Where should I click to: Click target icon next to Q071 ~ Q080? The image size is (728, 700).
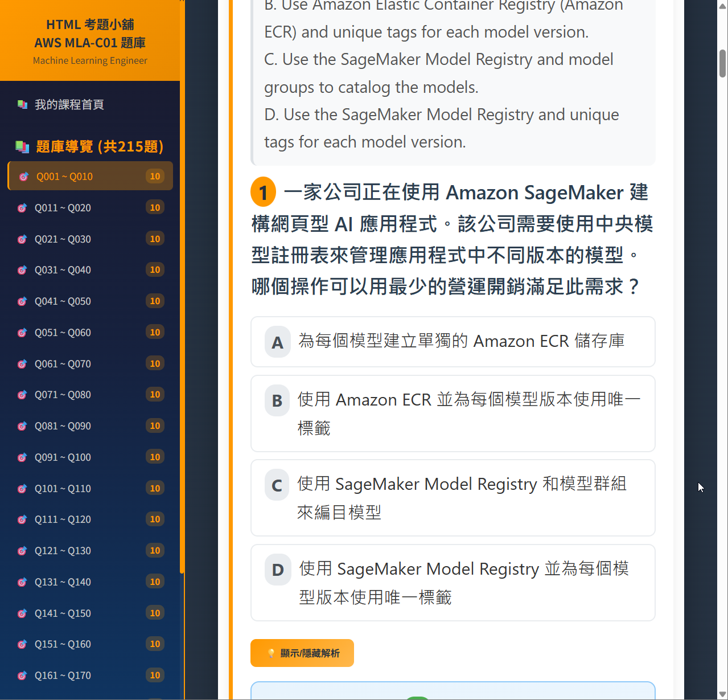click(x=22, y=395)
